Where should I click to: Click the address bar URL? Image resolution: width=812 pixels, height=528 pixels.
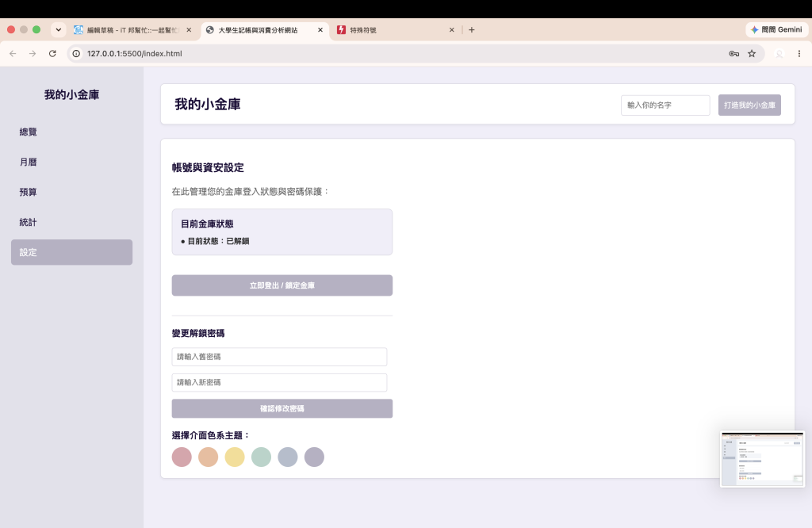pyautogui.click(x=135, y=53)
